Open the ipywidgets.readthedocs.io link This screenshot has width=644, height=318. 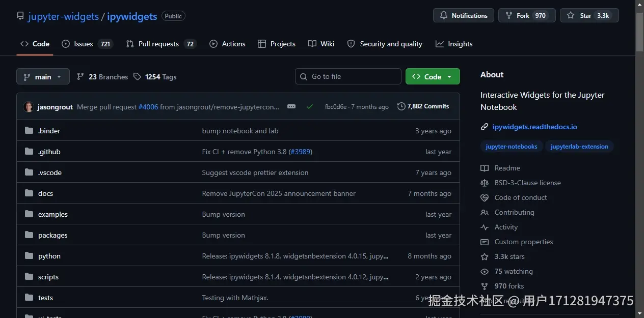click(534, 127)
